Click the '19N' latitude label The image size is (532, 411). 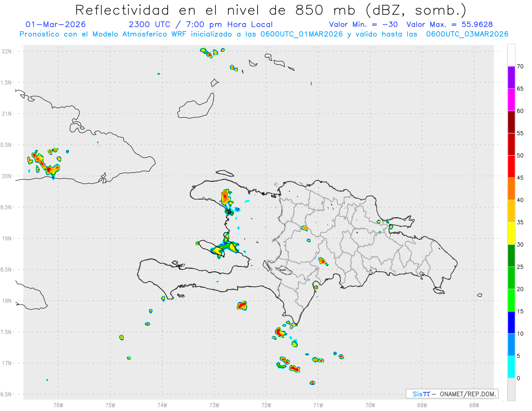click(x=7, y=239)
